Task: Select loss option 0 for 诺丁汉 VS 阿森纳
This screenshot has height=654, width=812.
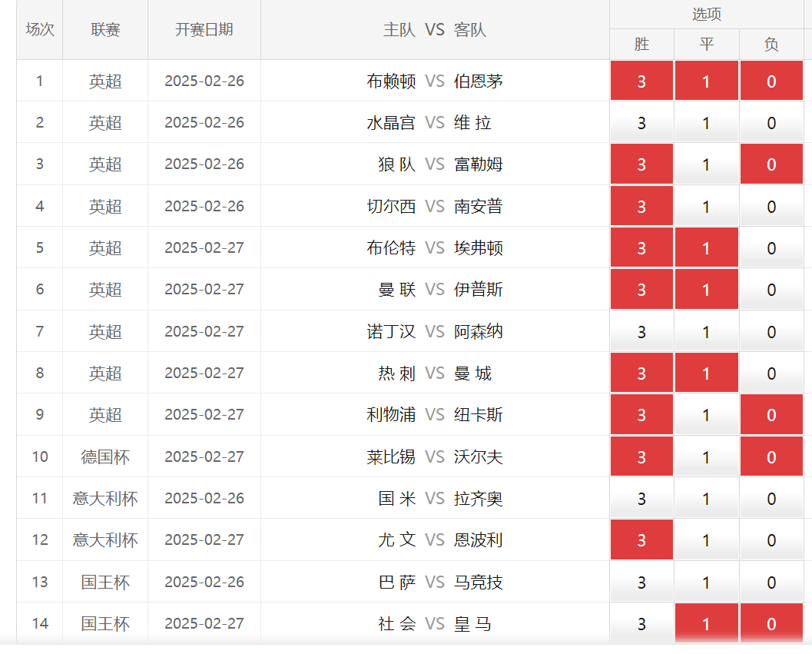Action: pyautogui.click(x=771, y=332)
